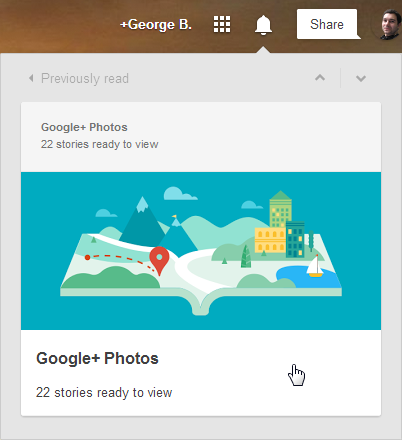402x440 pixels.
Task: Click the bold Google+ Photos card title
Action: (x=97, y=359)
